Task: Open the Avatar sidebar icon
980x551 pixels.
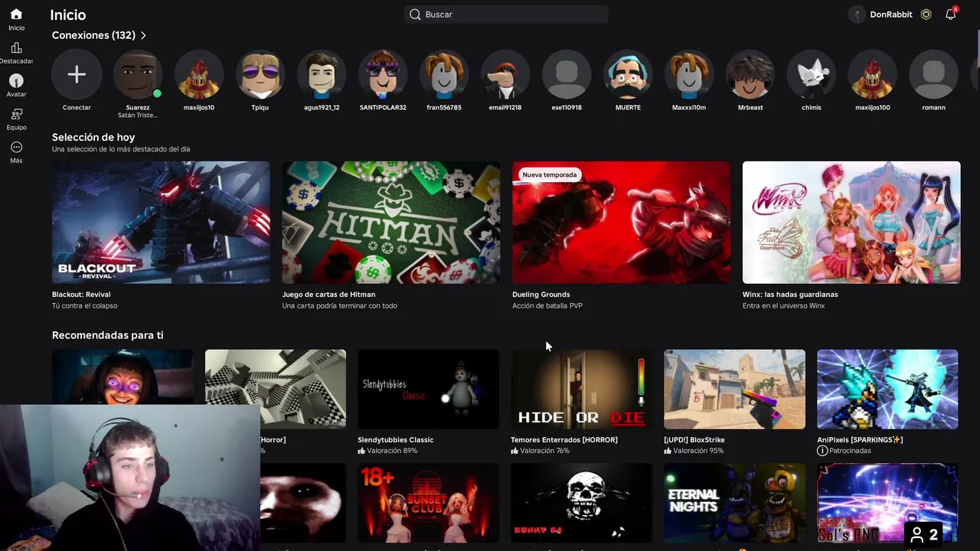Action: tap(16, 81)
